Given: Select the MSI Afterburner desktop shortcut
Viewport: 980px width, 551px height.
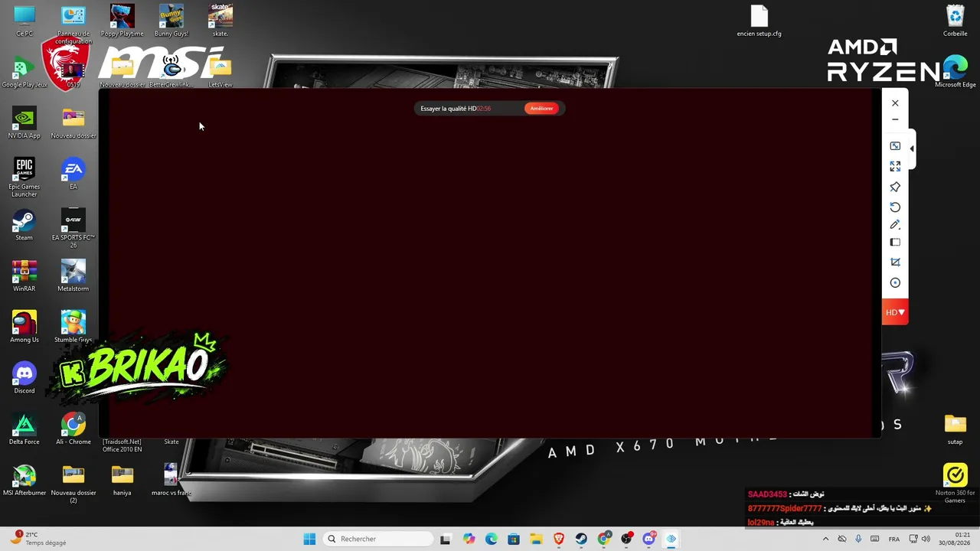Looking at the screenshot, I should 24,480.
